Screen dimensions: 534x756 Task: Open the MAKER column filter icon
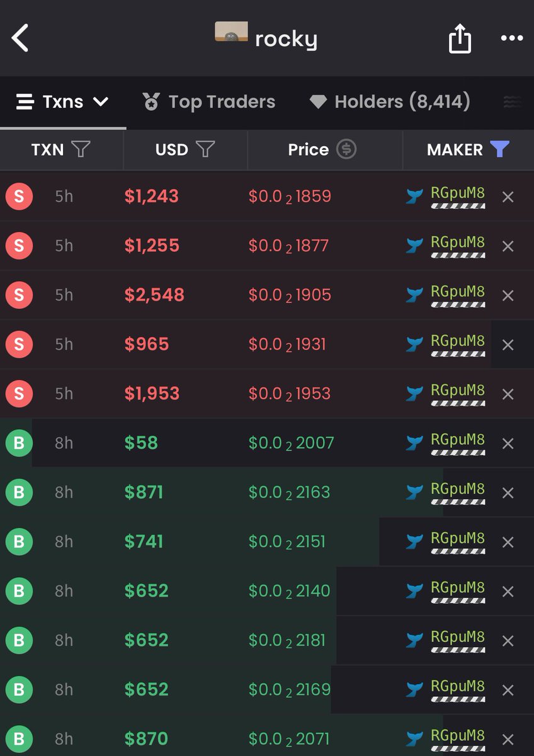[x=499, y=149]
